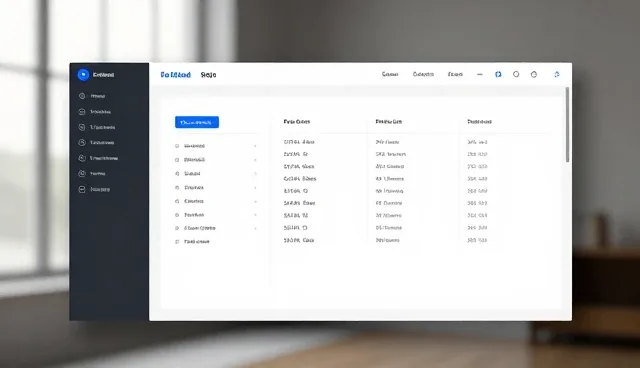Click the blue icon at the far right of the top bar
The height and width of the screenshot is (368, 640).
557,74
